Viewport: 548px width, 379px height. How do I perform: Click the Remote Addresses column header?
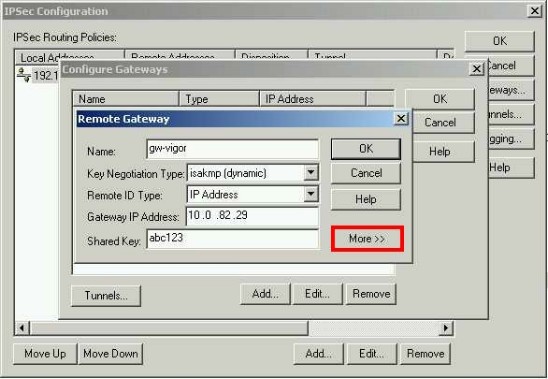(180, 55)
